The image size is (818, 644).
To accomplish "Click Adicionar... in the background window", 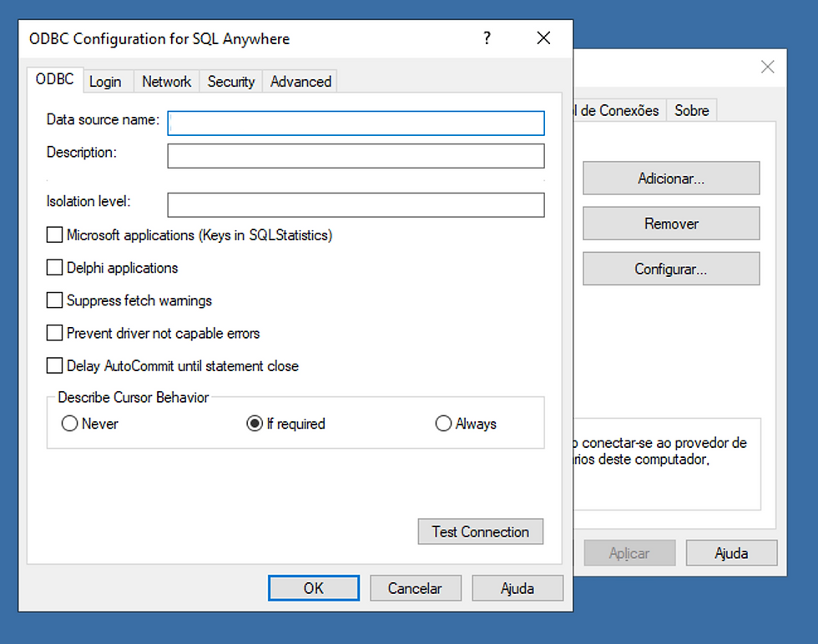I will coord(671,179).
